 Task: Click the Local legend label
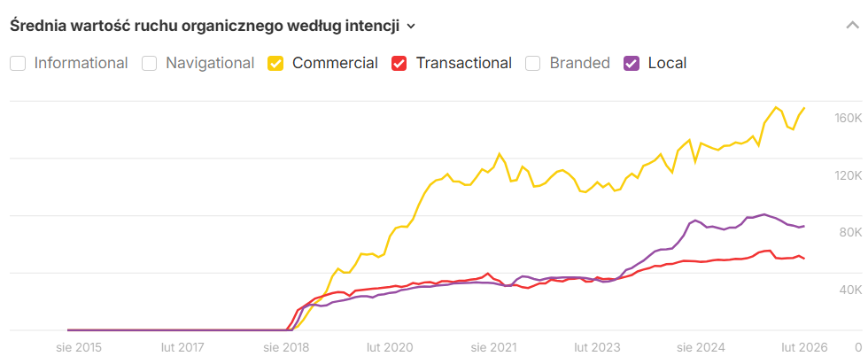coord(667,63)
